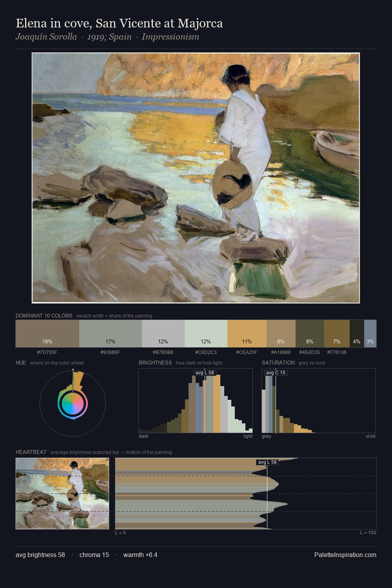Viewport: 392px width, 588px height.
Task: Select the 4% near-black swatch
Action: pos(357,334)
